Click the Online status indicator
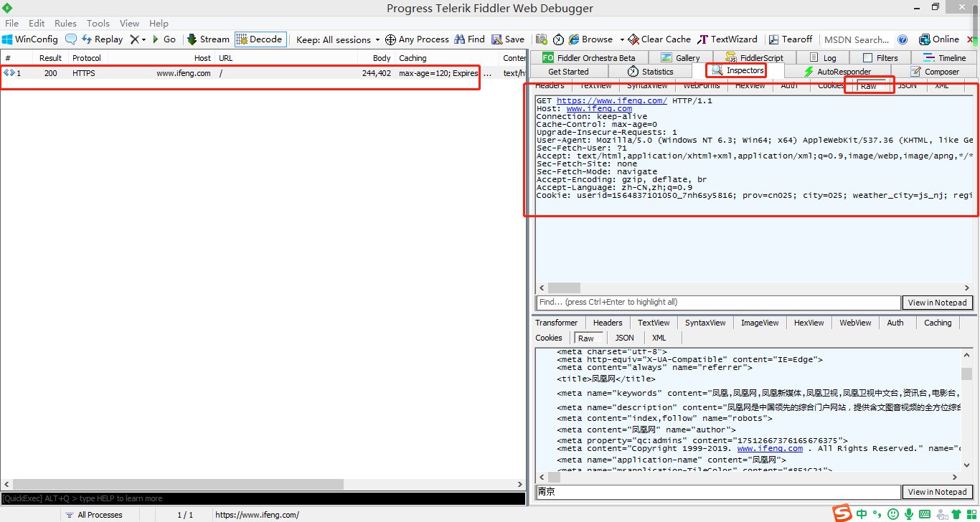The height and width of the screenshot is (522, 980). pyautogui.click(x=938, y=39)
